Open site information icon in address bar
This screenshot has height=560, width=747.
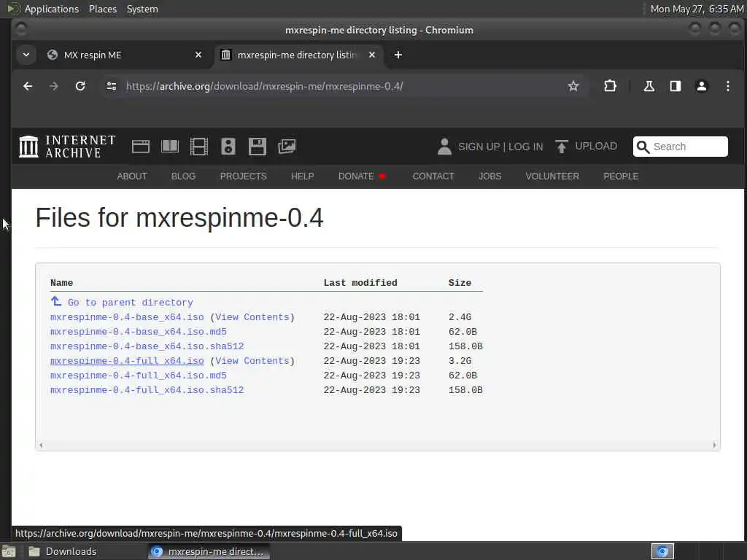pyautogui.click(x=112, y=86)
